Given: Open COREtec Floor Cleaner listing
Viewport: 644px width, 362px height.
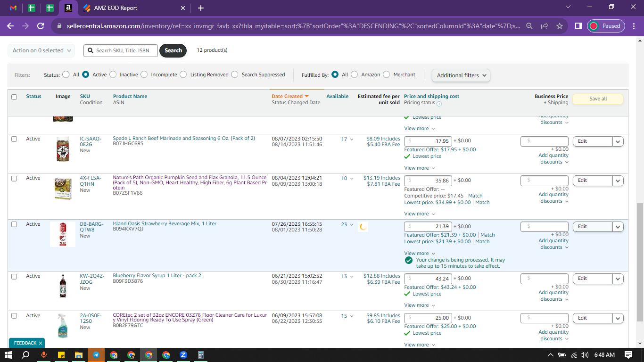Looking at the screenshot, I should (190, 318).
